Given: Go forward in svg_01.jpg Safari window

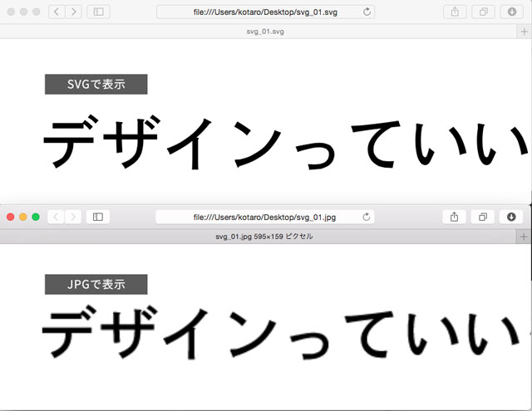Looking at the screenshot, I should 73,217.
